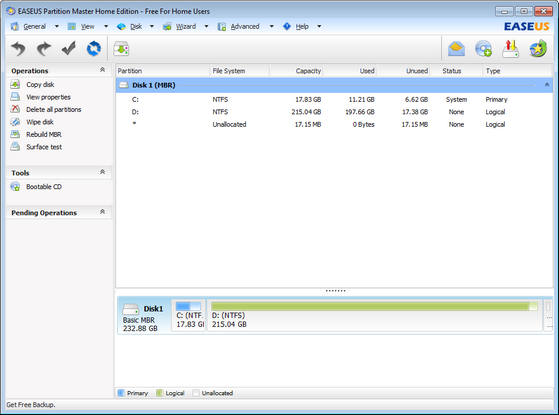Image resolution: width=559 pixels, height=415 pixels.
Task: Open the Advanced menu
Action: click(x=245, y=26)
